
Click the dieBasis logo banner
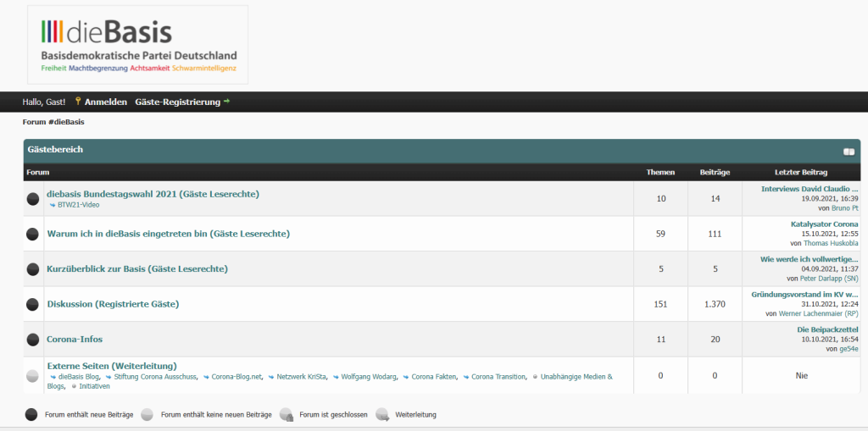[x=138, y=45]
